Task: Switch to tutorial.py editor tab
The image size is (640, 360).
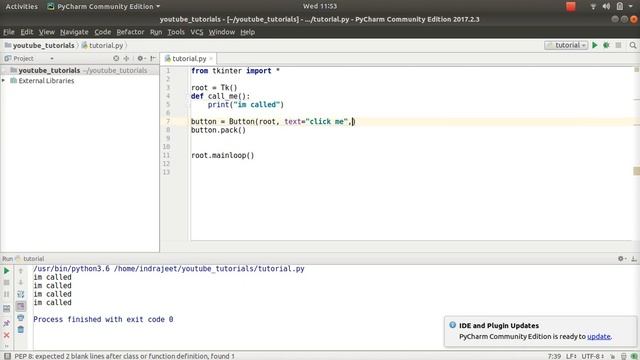Action: point(189,59)
